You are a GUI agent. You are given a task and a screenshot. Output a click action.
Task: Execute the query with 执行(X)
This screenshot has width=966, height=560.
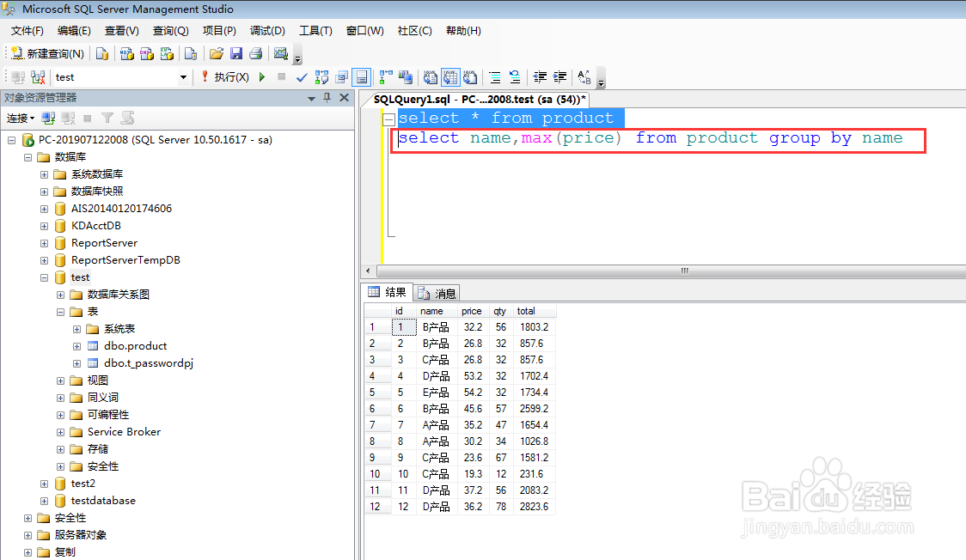(225, 77)
